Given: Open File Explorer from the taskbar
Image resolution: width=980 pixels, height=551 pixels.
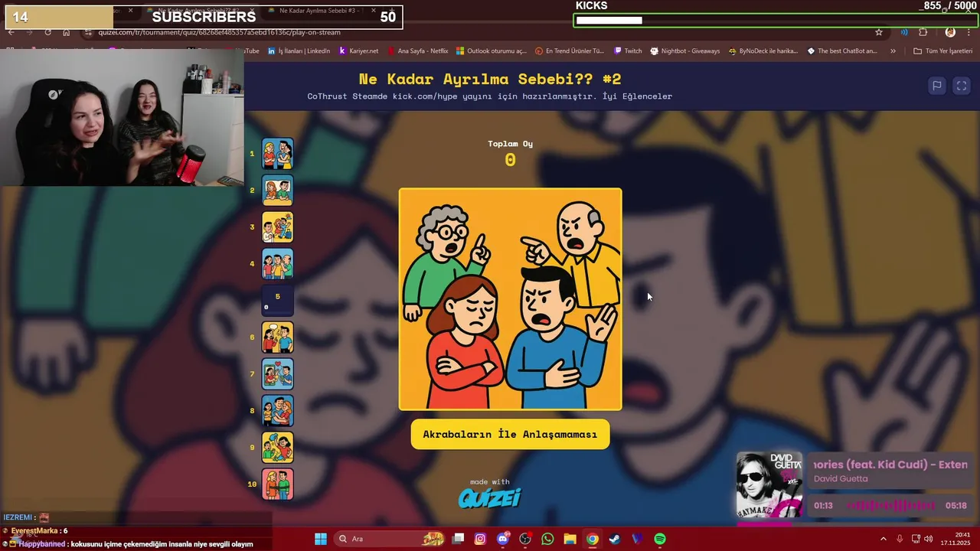Looking at the screenshot, I should pyautogui.click(x=570, y=539).
